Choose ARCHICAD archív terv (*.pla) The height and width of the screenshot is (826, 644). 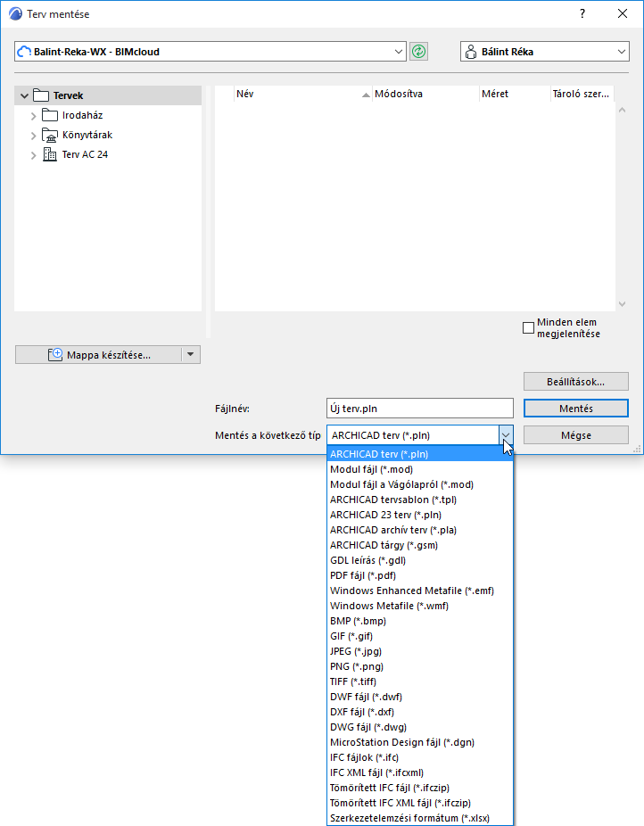420,530
